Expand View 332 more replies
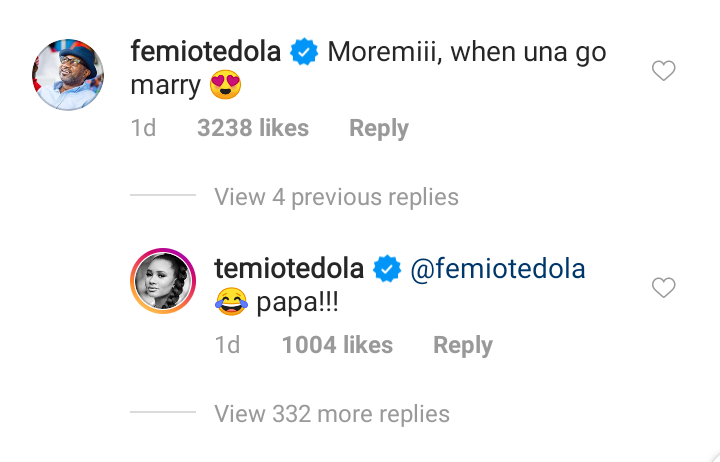The height and width of the screenshot is (462, 720). (x=332, y=413)
